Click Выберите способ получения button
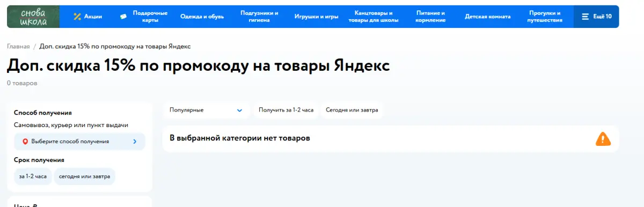This screenshot has height=207, width=644. pos(79,142)
